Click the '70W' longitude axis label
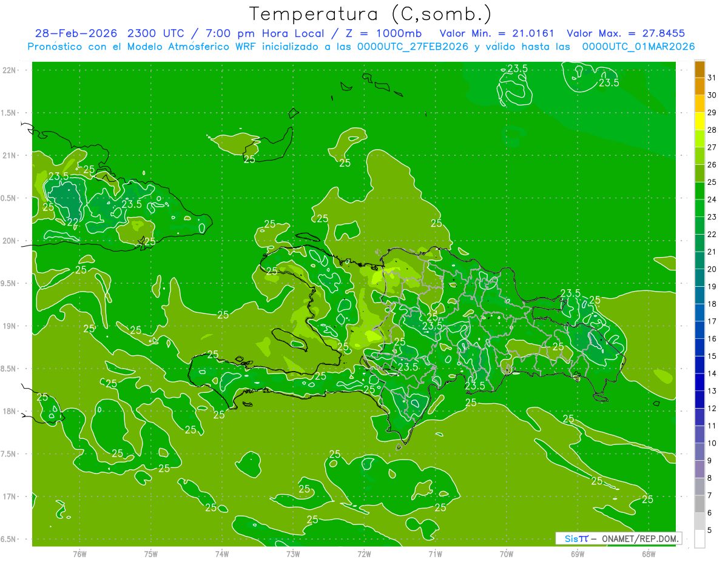 pos(506,554)
